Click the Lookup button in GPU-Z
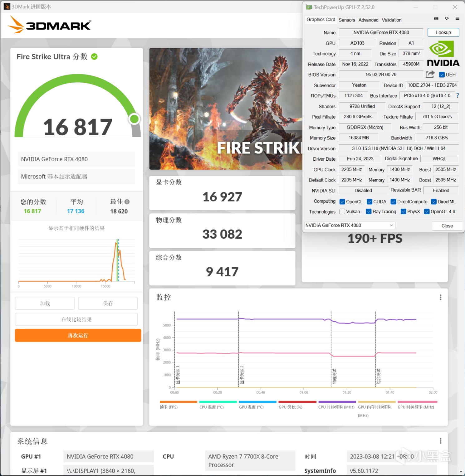 pyautogui.click(x=443, y=32)
